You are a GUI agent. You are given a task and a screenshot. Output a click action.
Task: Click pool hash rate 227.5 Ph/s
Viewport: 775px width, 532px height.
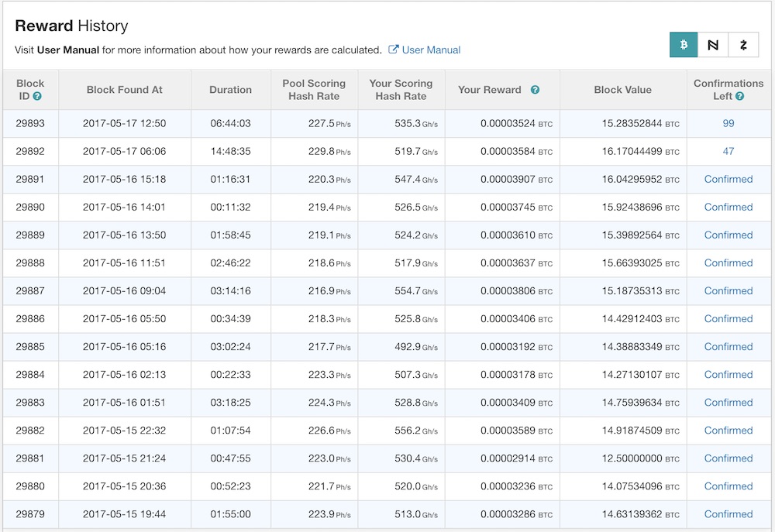[329, 123]
